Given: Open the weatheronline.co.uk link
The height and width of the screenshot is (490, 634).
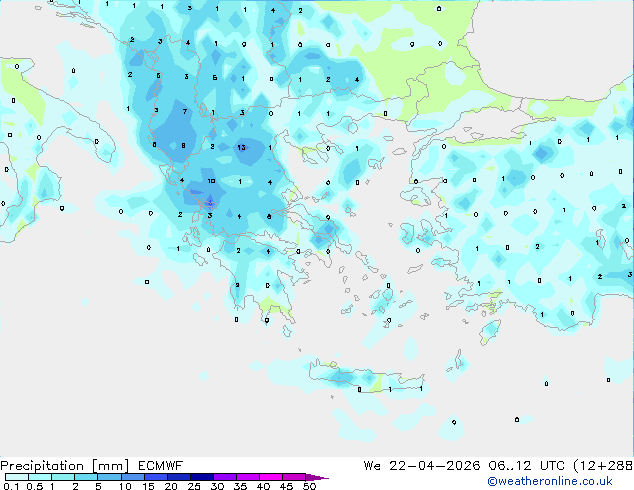Looking at the screenshot, I should tap(550, 481).
